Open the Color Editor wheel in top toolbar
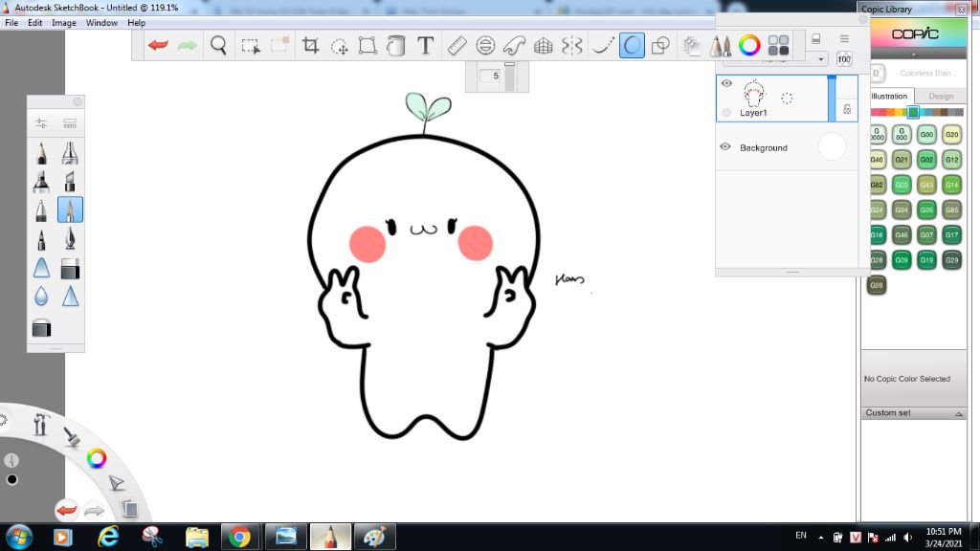Image resolution: width=980 pixels, height=551 pixels. pos(749,45)
